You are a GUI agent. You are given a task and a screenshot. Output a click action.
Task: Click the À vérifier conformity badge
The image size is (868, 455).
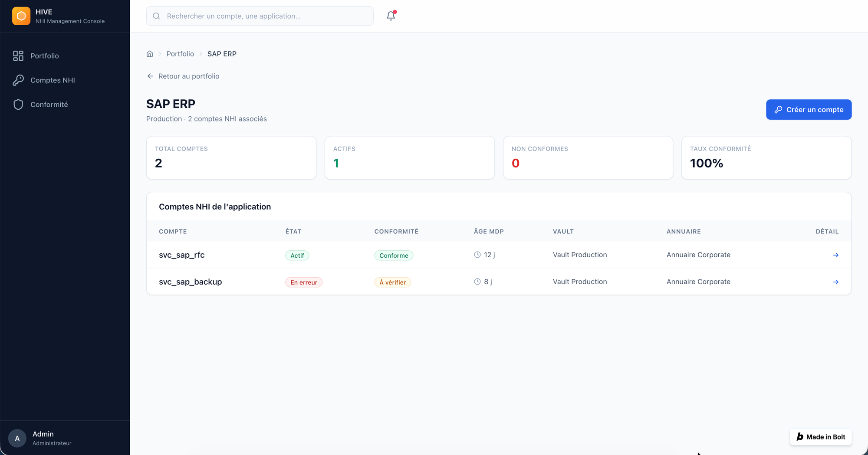(393, 282)
